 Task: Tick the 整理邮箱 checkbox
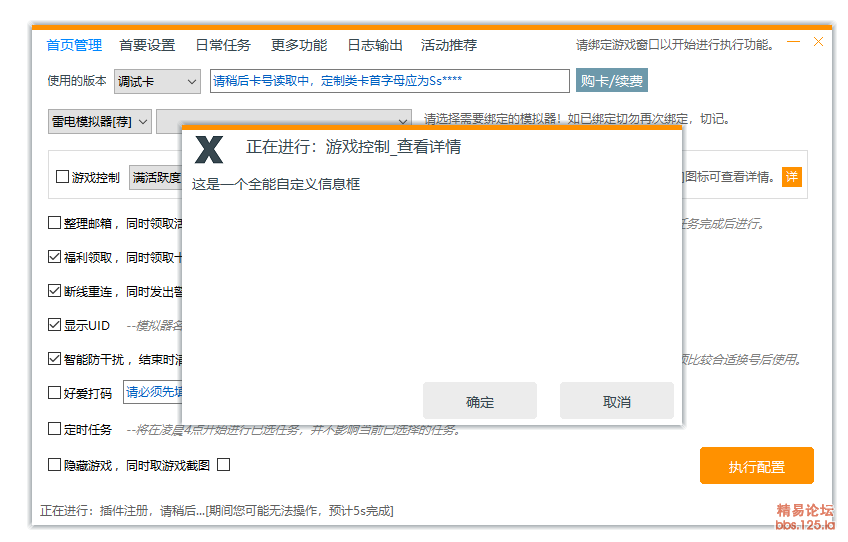point(55,223)
